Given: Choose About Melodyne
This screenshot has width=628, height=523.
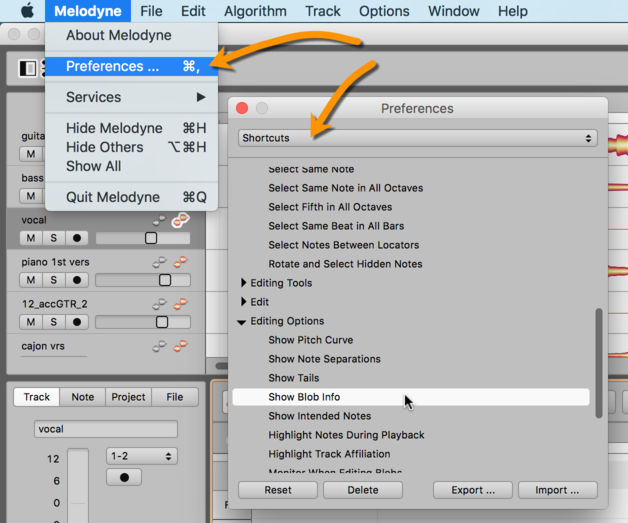Looking at the screenshot, I should (x=132, y=35).
